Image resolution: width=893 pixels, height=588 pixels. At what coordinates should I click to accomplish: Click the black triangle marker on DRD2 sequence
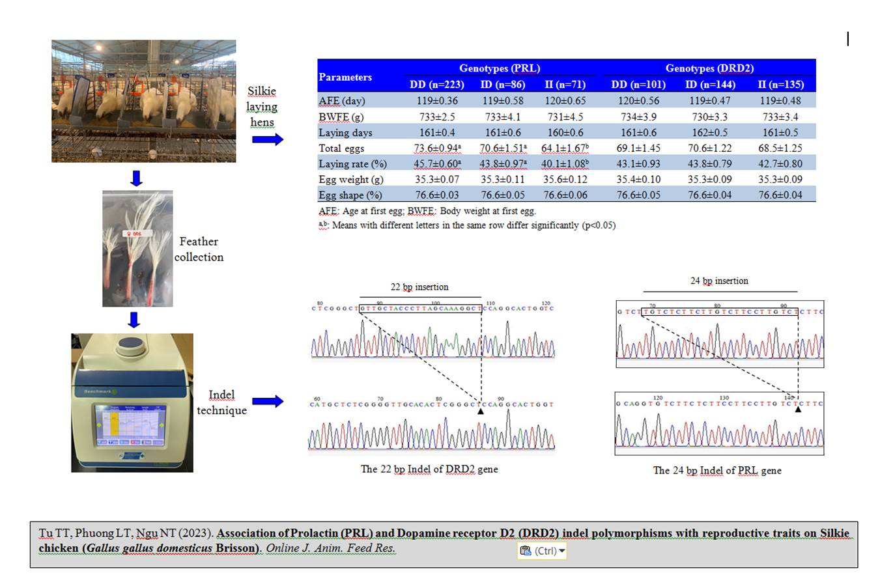(481, 412)
